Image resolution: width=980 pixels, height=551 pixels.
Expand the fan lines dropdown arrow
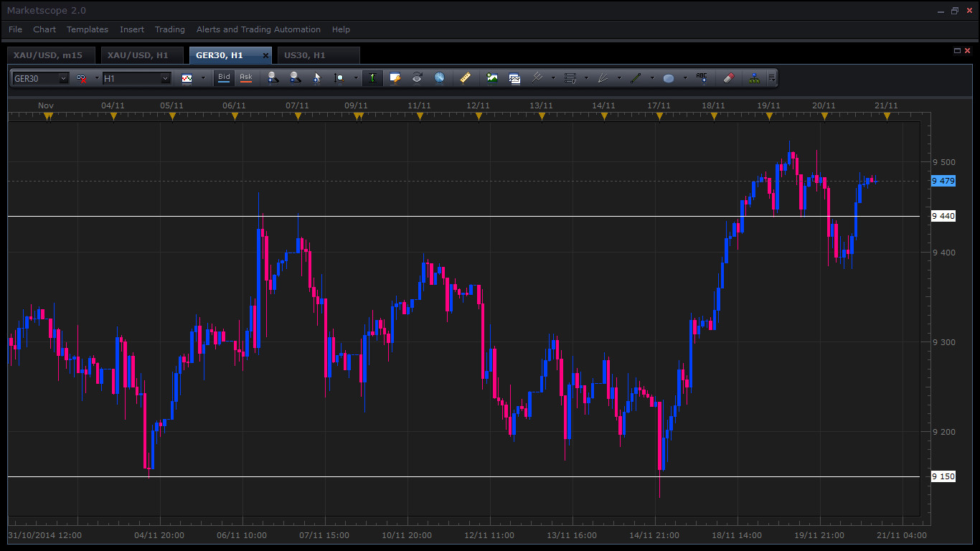[x=619, y=78]
